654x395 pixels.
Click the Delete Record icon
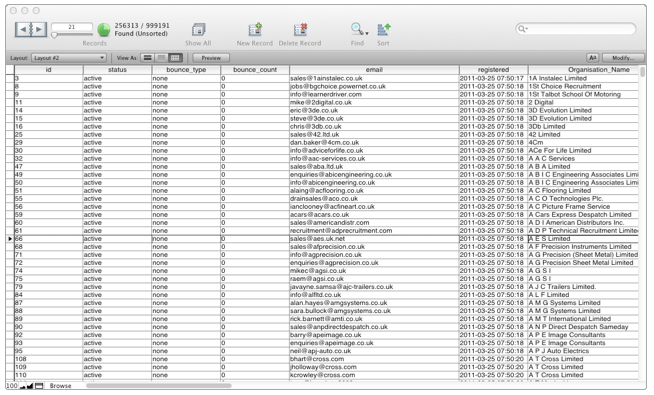click(x=300, y=30)
